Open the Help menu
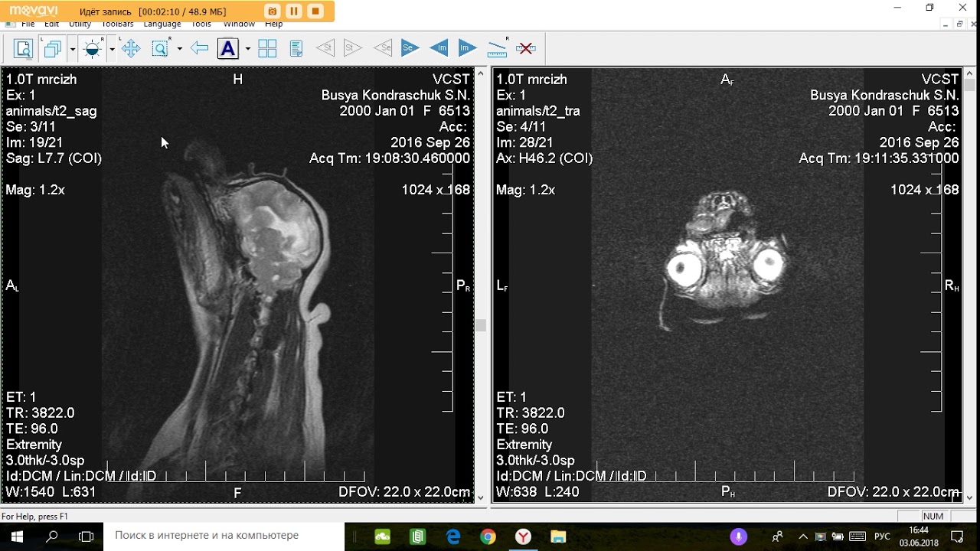The height and width of the screenshot is (551, 980). click(x=274, y=25)
